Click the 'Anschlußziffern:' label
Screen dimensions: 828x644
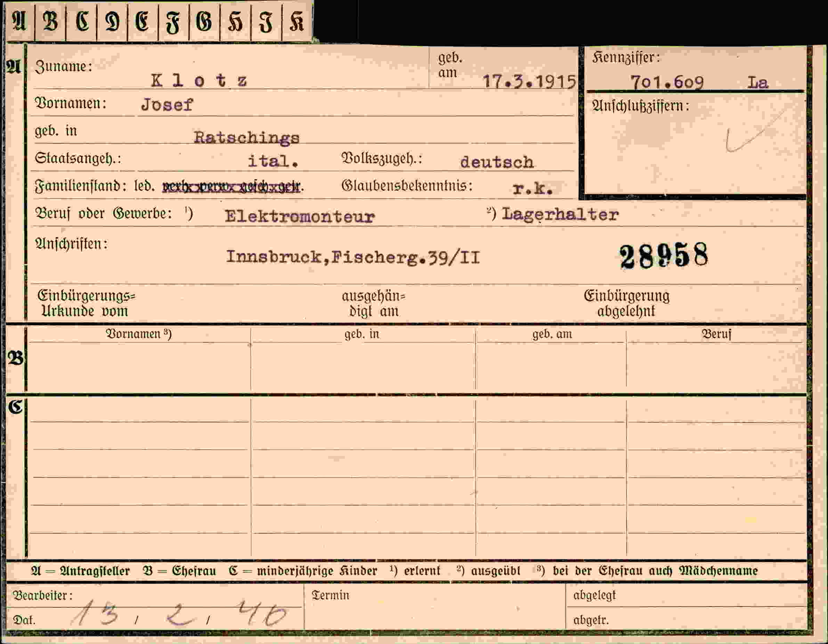pos(641,106)
